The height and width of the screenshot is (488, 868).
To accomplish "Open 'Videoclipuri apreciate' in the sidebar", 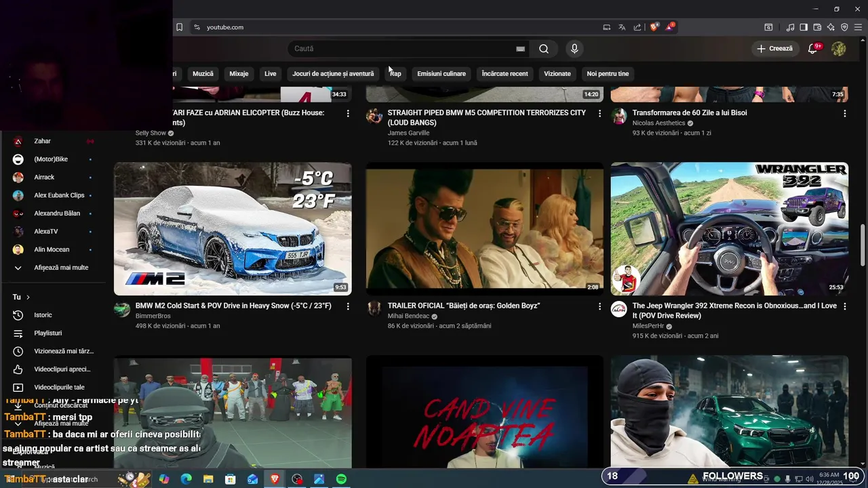I will [x=54, y=369].
